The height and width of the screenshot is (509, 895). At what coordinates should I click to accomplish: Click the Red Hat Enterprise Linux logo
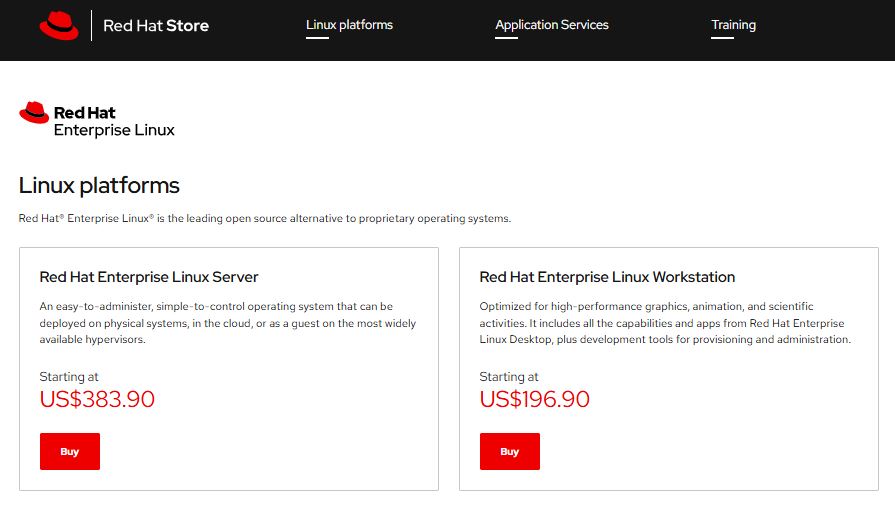97,120
